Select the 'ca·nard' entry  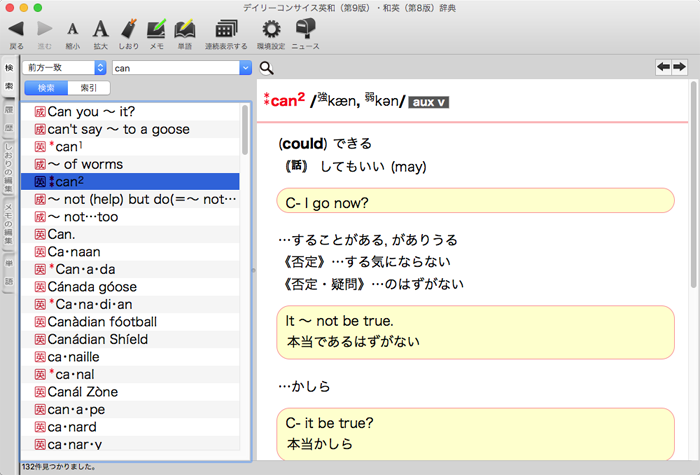(130, 427)
